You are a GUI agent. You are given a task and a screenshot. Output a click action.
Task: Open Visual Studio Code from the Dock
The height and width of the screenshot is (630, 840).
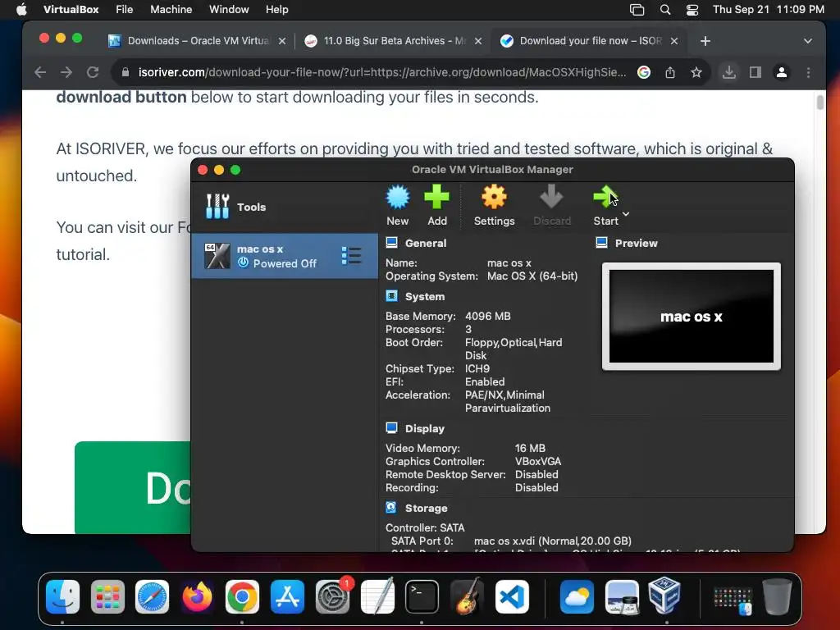[512, 597]
